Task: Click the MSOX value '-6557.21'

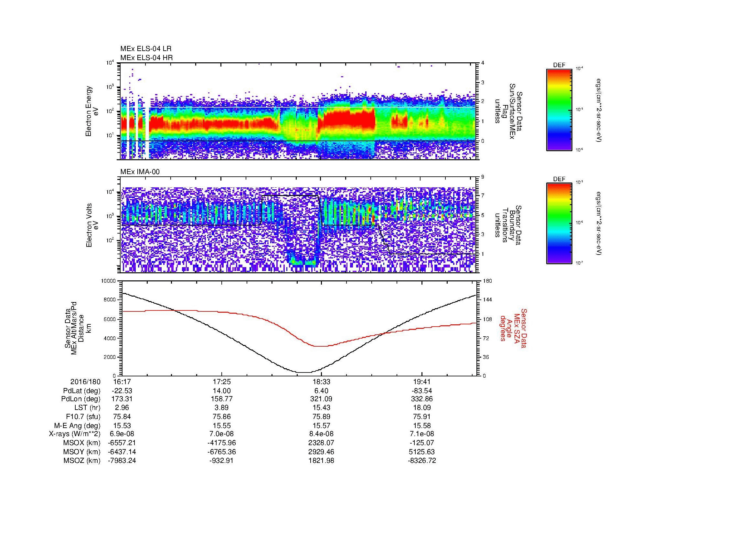Action: click(122, 443)
